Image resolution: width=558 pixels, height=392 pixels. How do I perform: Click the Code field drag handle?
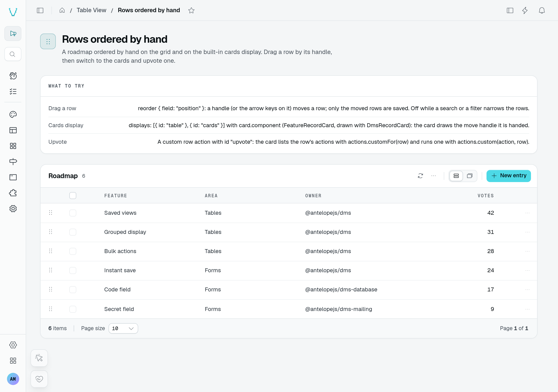click(51, 289)
